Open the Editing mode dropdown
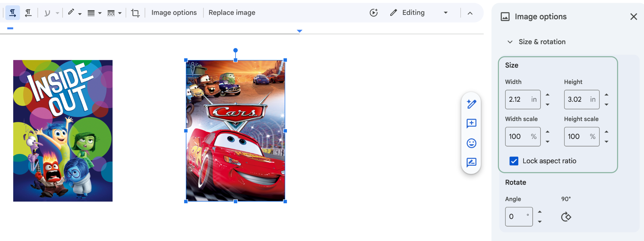644x241 pixels. click(445, 13)
